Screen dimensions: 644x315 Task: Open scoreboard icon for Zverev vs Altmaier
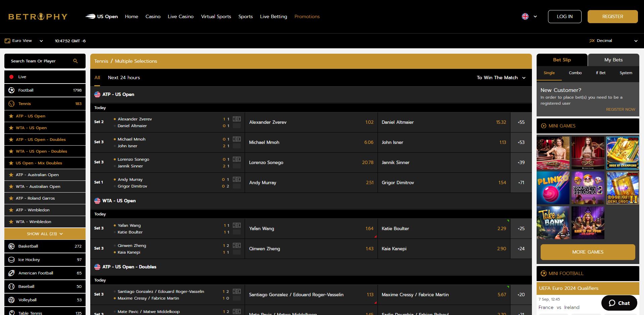237,119
